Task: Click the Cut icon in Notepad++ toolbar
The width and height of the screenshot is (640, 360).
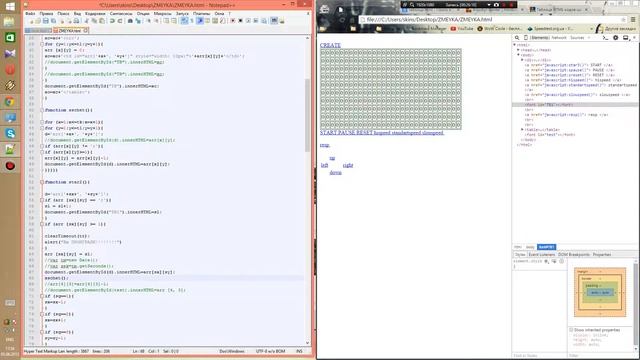Action: 87,21
